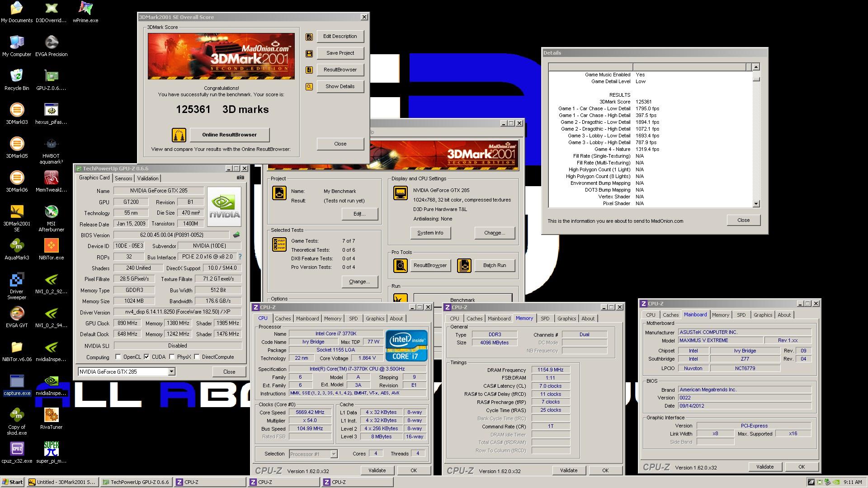The image size is (868, 488).
Task: Click the NVIDIA icon in the system tray
Action: pyautogui.click(x=836, y=482)
